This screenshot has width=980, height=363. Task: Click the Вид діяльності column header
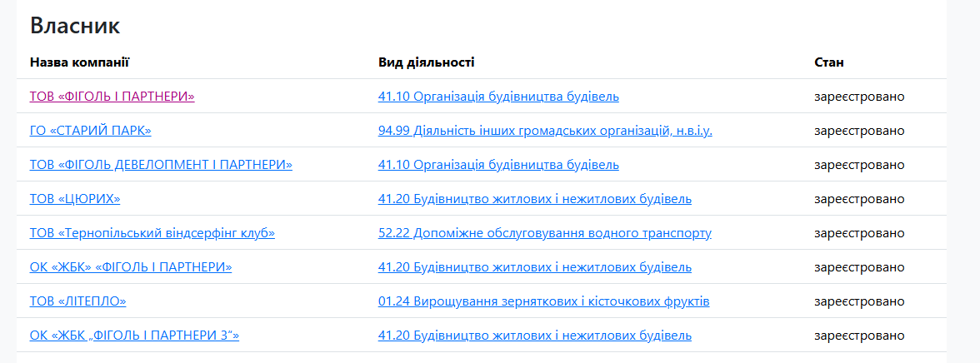click(x=426, y=62)
